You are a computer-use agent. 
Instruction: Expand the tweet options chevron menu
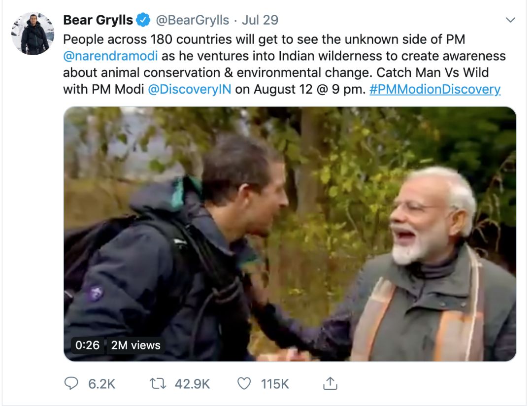point(510,20)
